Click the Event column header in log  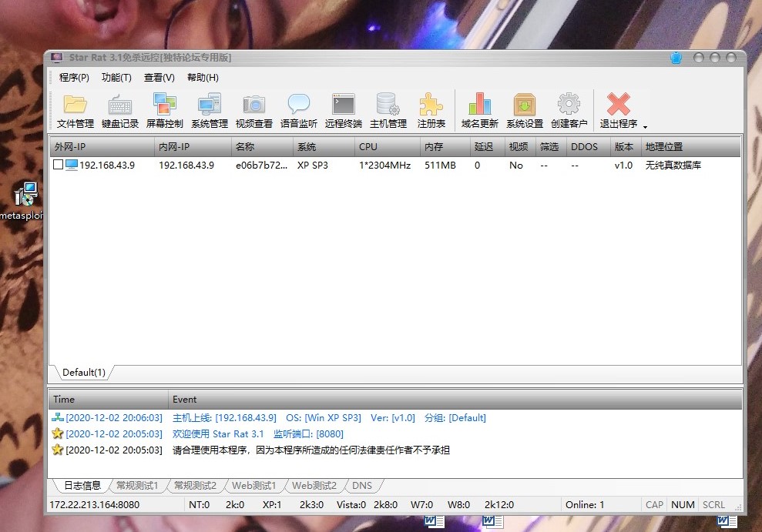tap(455, 400)
